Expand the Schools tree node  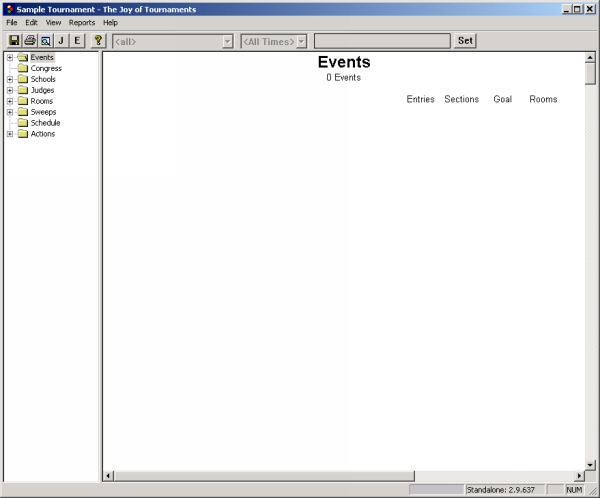point(10,79)
